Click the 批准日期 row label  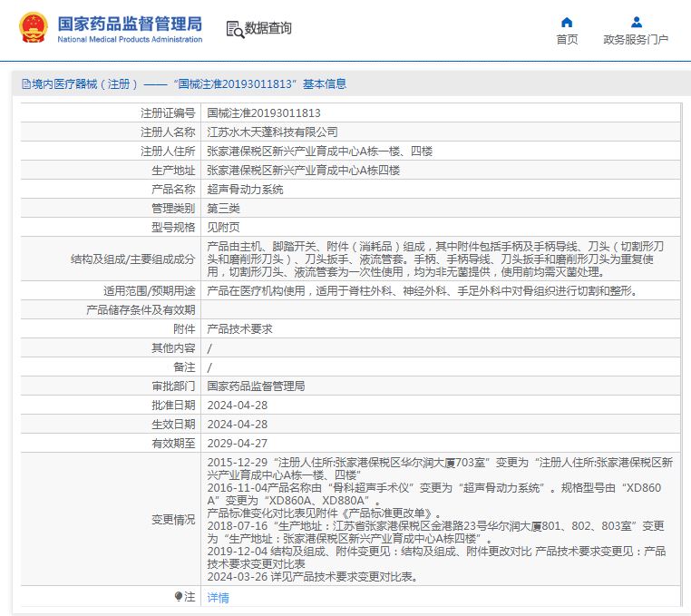pyautogui.click(x=173, y=406)
